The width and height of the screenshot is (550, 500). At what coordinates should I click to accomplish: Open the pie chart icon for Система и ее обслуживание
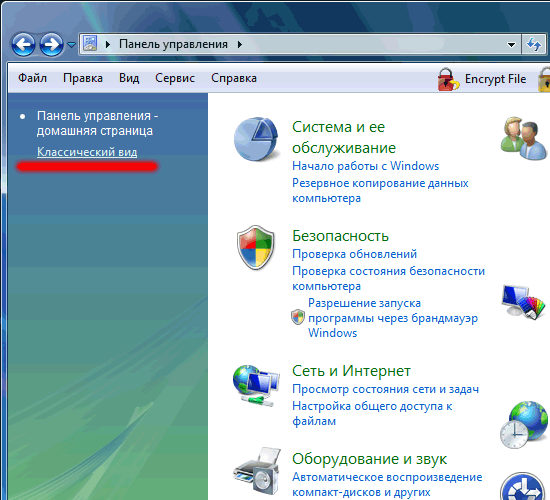pos(256,139)
